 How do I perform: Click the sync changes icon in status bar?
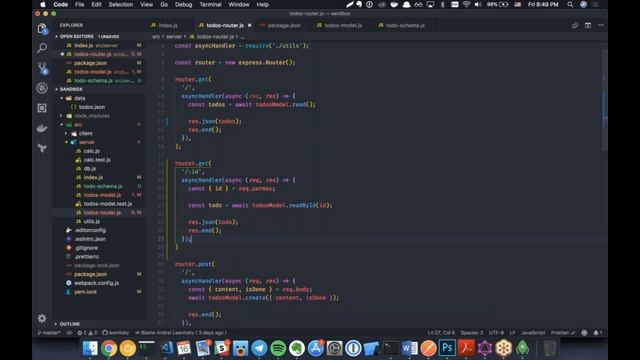69,333
